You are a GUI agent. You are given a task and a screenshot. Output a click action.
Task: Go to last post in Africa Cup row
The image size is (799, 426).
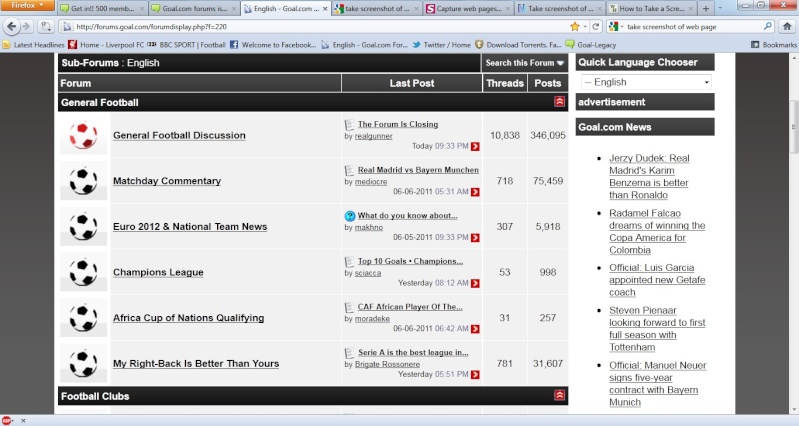point(475,329)
